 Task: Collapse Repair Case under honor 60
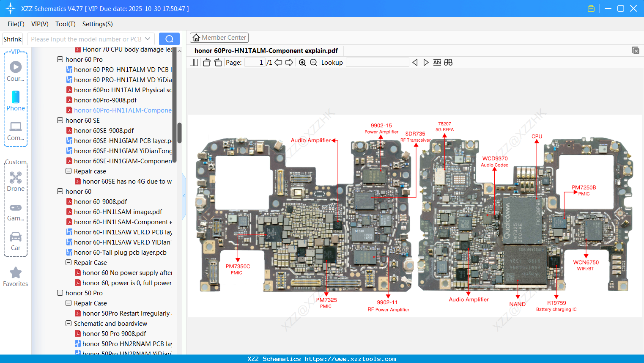69,263
